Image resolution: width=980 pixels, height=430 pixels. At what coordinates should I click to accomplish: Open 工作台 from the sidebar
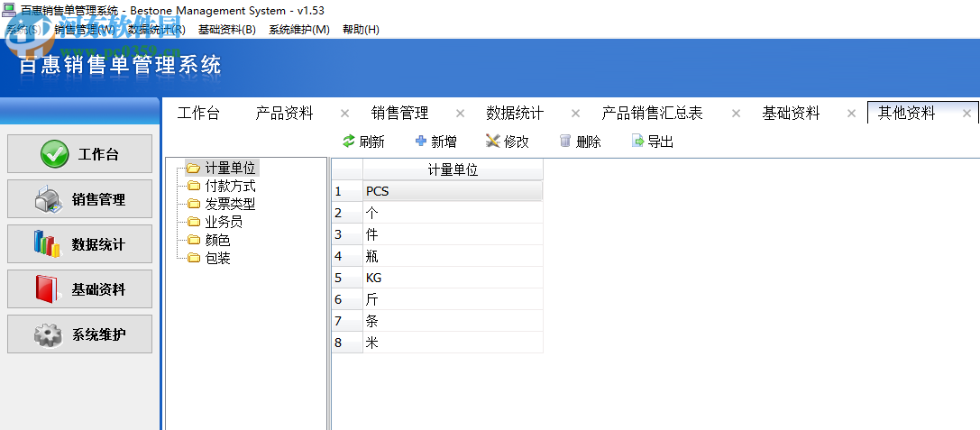[x=79, y=154]
